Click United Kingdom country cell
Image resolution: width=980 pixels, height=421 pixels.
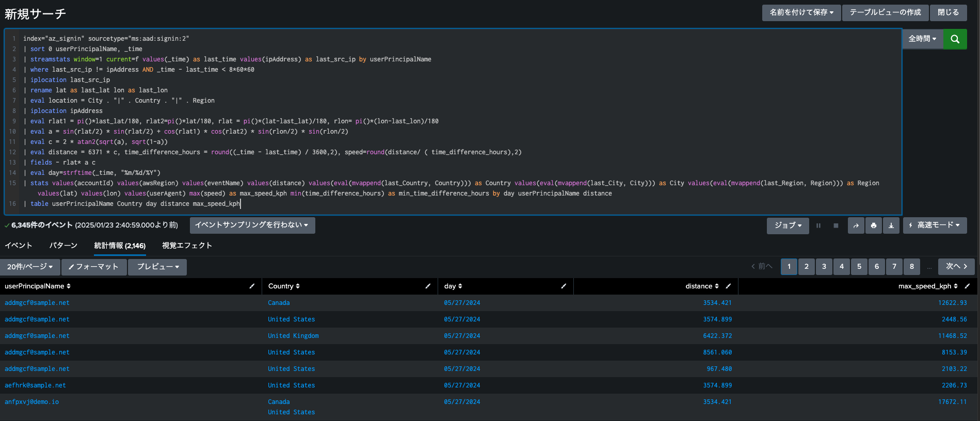(x=293, y=336)
